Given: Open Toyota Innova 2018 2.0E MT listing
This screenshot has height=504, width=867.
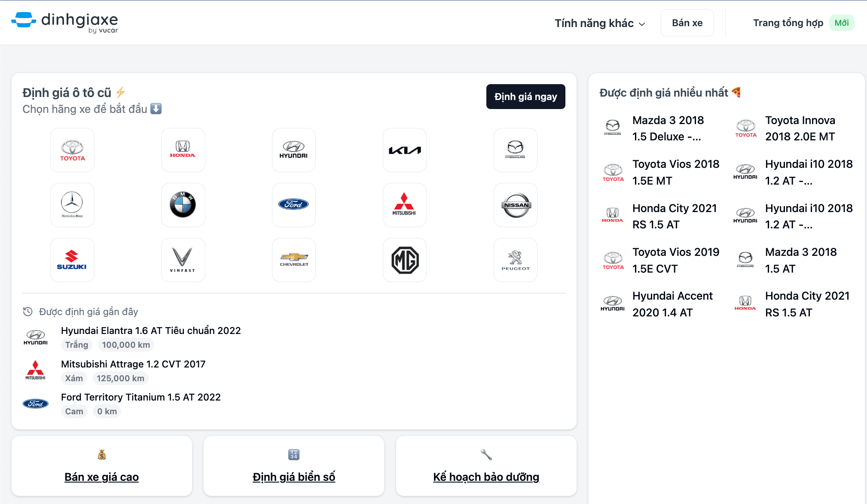Looking at the screenshot, I should [800, 128].
